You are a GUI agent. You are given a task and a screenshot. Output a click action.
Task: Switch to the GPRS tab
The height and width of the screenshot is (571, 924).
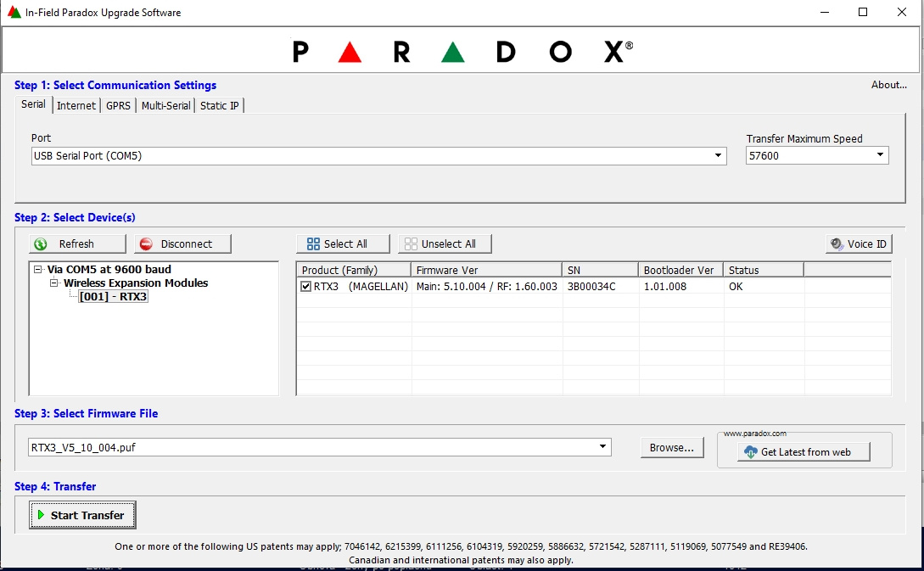[118, 105]
